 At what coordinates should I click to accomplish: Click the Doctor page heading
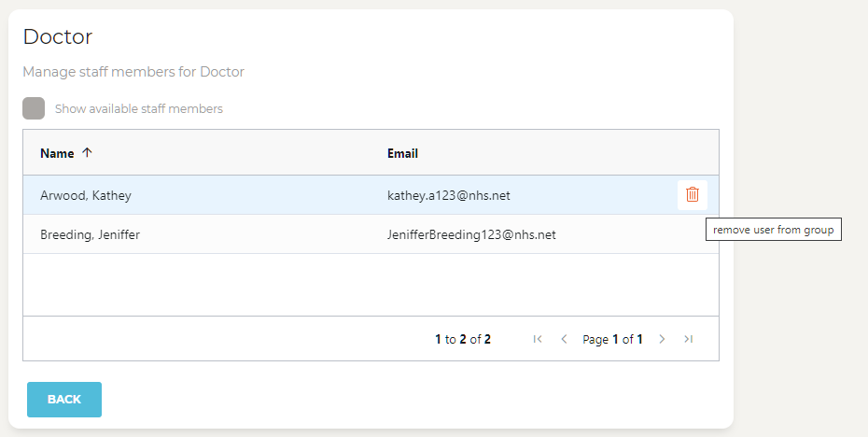point(58,37)
